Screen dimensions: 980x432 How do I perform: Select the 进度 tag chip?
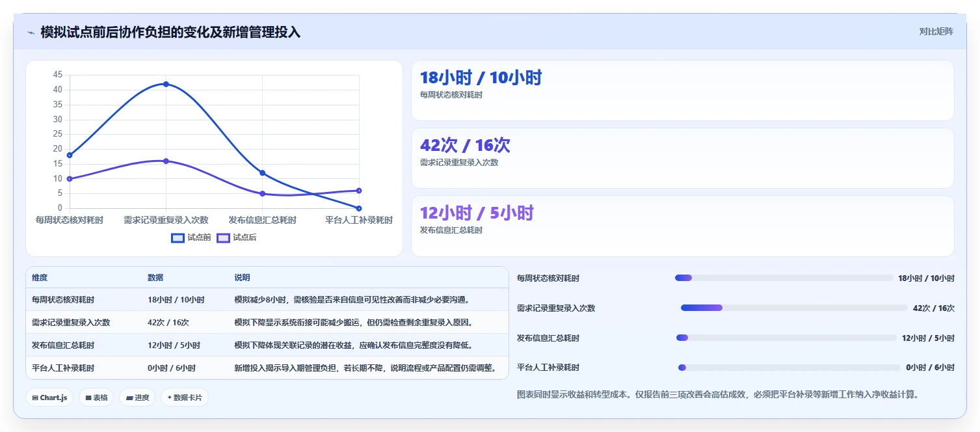click(137, 398)
